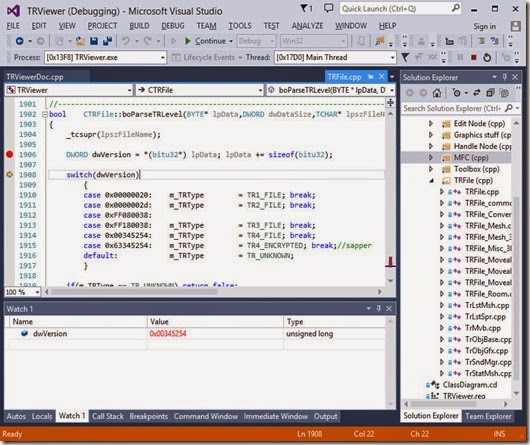Click the Save file toolbar icon
530x445 pixels.
pyautogui.click(x=94, y=41)
